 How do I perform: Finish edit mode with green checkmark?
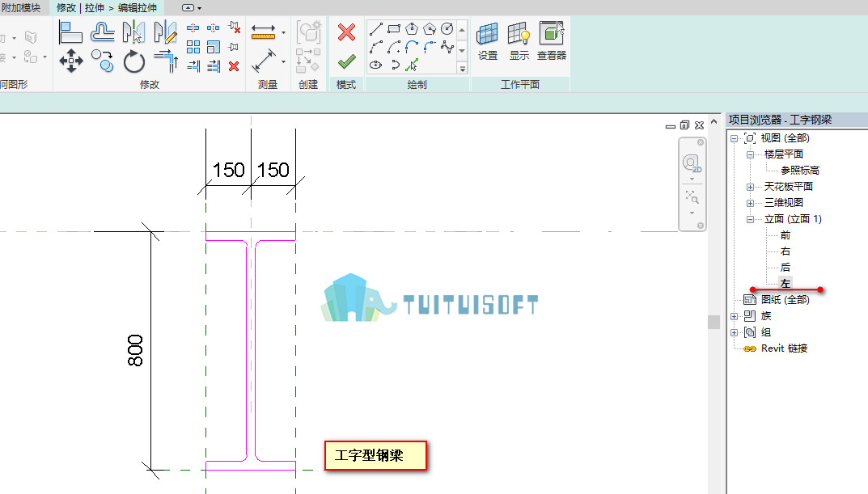tap(346, 61)
